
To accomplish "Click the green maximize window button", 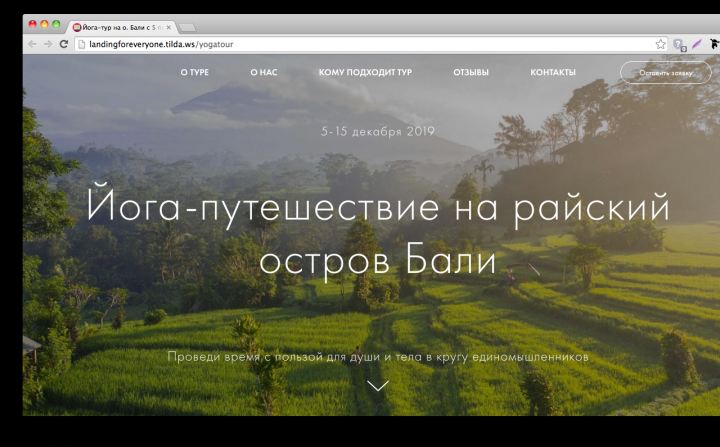I will [56, 24].
